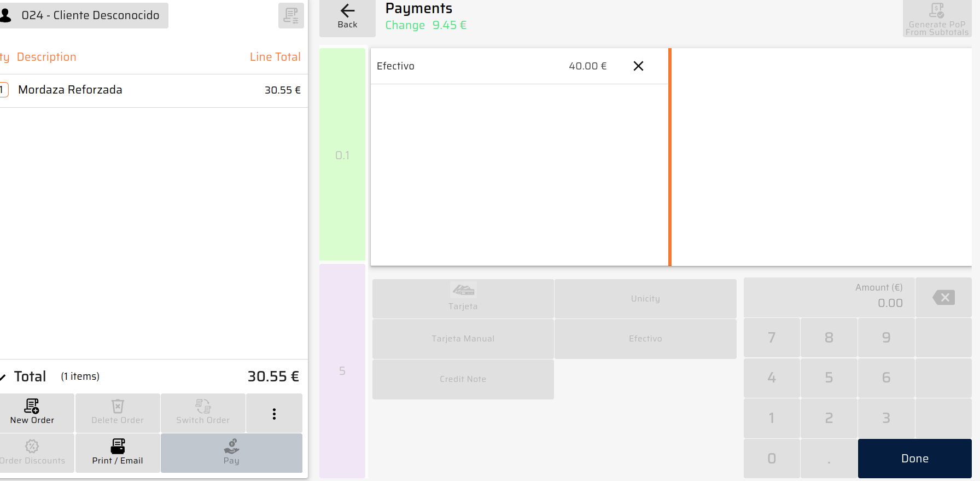Open the order receipt icon at top
The width and height of the screenshot is (980, 481).
tap(291, 15)
